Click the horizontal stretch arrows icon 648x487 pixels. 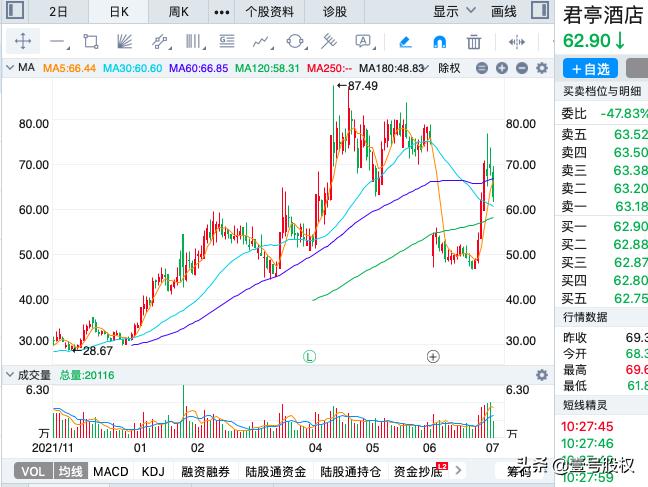click(x=517, y=42)
